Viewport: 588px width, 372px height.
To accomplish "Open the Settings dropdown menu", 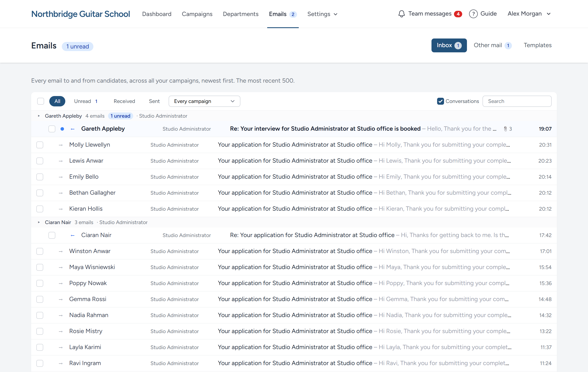I will [x=322, y=14].
